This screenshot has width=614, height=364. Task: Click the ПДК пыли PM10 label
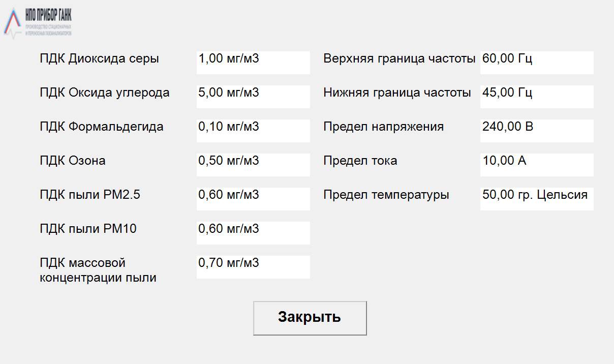click(88, 229)
